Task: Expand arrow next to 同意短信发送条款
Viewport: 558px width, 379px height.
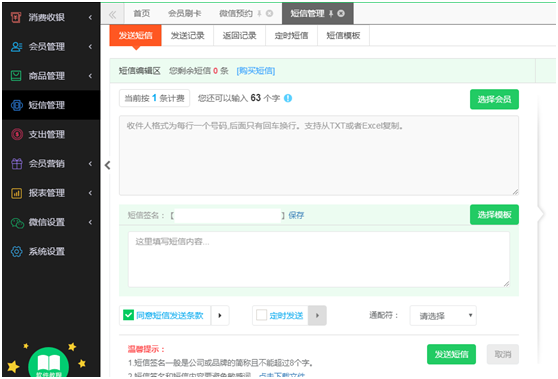Action: coord(220,315)
